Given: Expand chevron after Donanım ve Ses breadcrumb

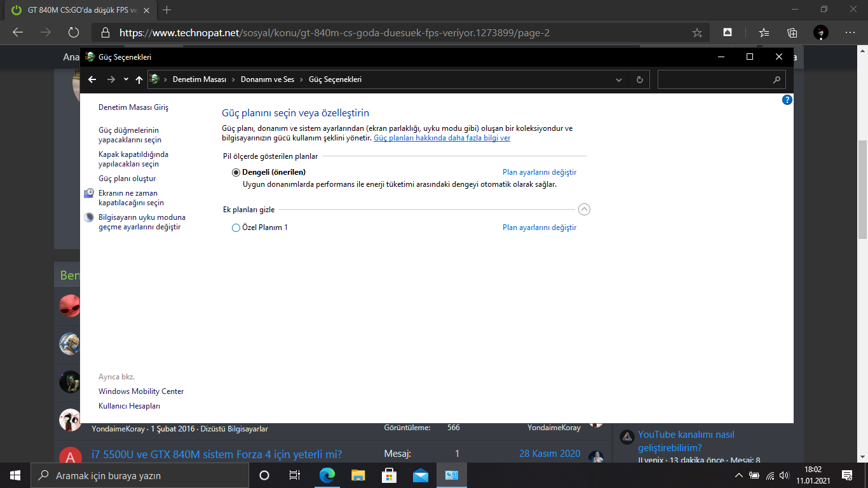Looking at the screenshot, I should 301,79.
